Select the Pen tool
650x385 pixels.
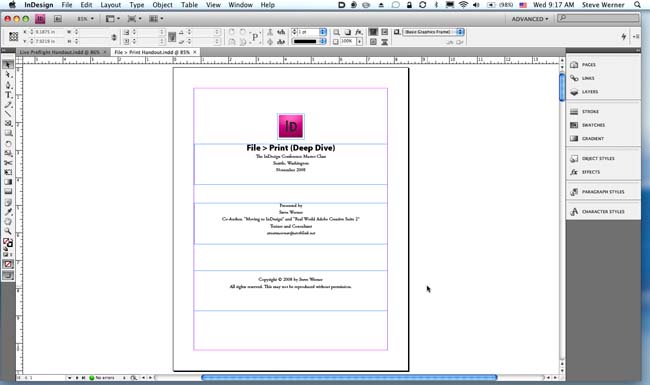pos(8,85)
